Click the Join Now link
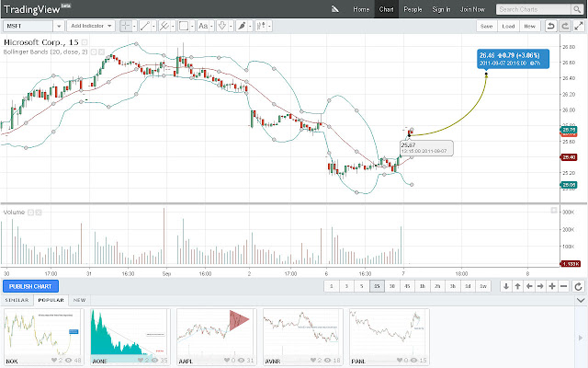This screenshot has width=588, height=368. [472, 9]
